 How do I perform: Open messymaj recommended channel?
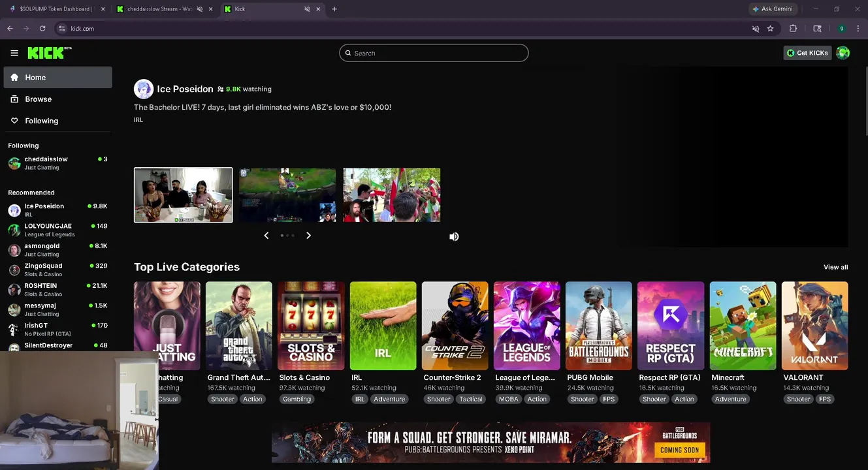[57, 309]
